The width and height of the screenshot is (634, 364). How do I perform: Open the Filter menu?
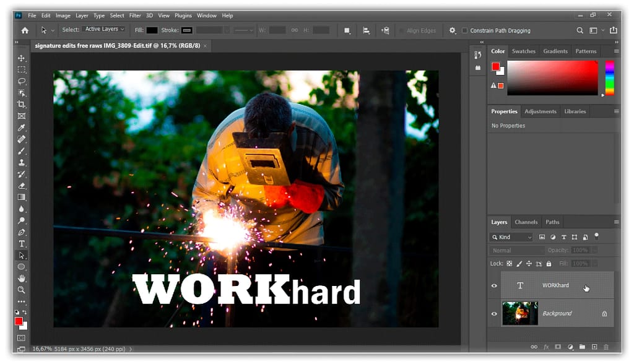pyautogui.click(x=135, y=15)
